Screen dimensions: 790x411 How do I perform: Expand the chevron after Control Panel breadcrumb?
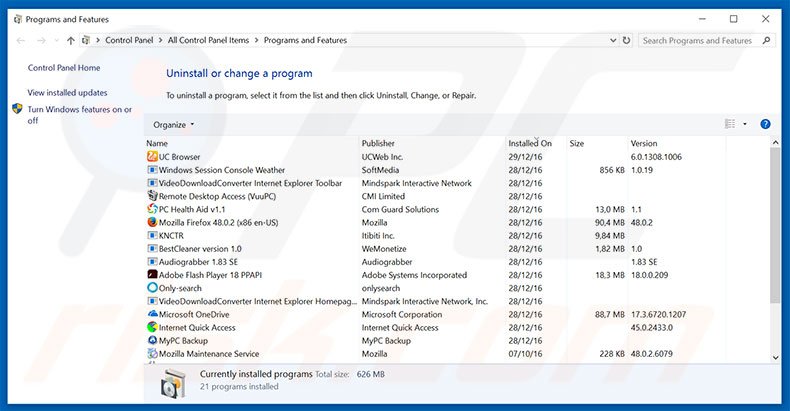[x=161, y=40]
